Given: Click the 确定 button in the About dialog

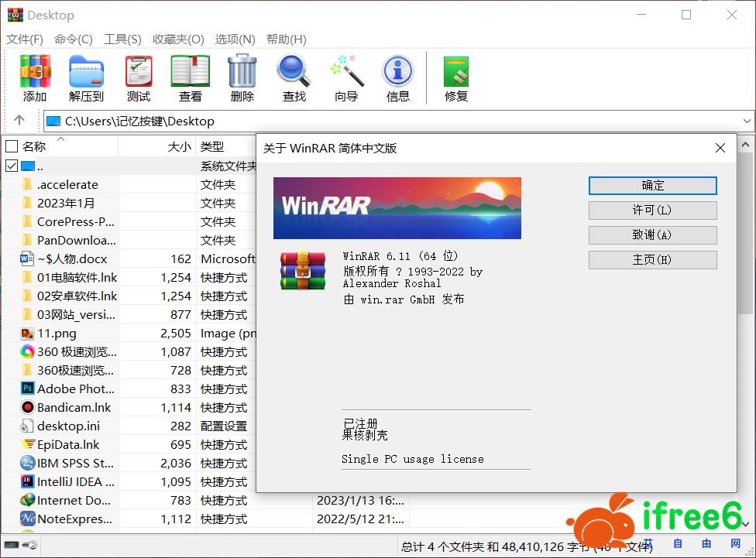Looking at the screenshot, I should tap(652, 186).
